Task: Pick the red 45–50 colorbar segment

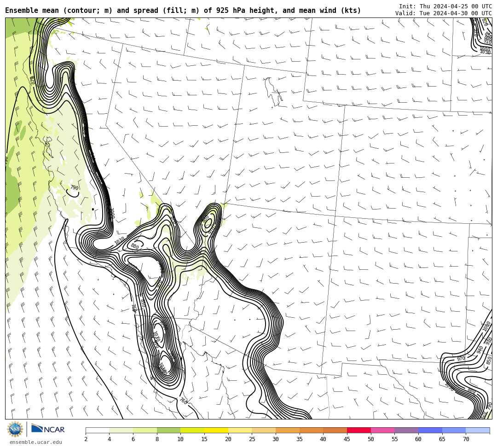Action: point(359,430)
